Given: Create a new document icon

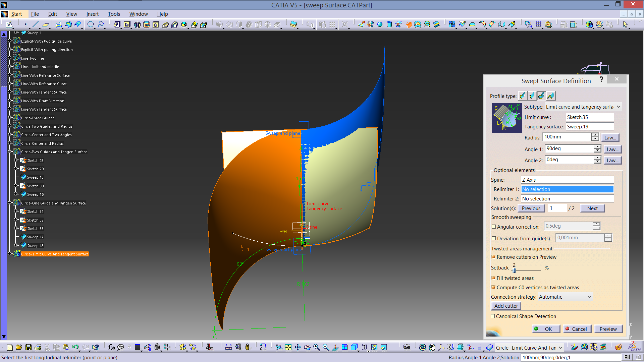Looking at the screenshot, I should tap(10, 347).
